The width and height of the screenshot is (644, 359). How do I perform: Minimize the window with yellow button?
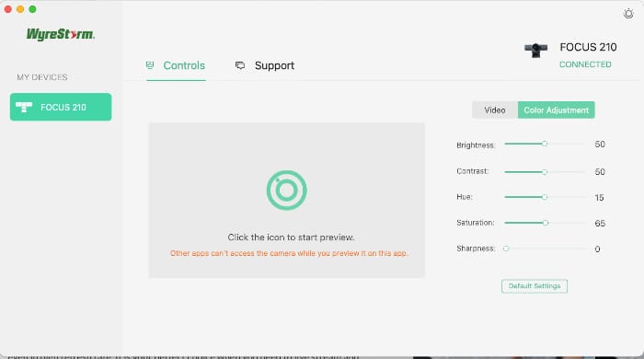[20, 9]
